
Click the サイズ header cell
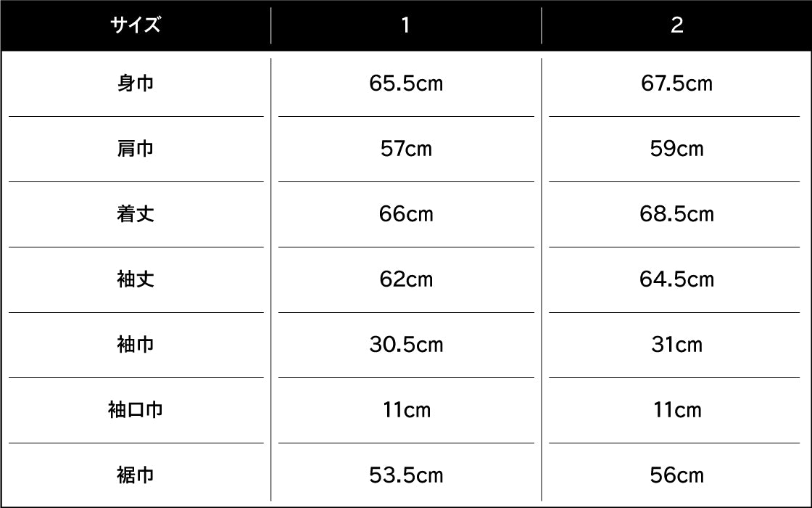point(136,26)
